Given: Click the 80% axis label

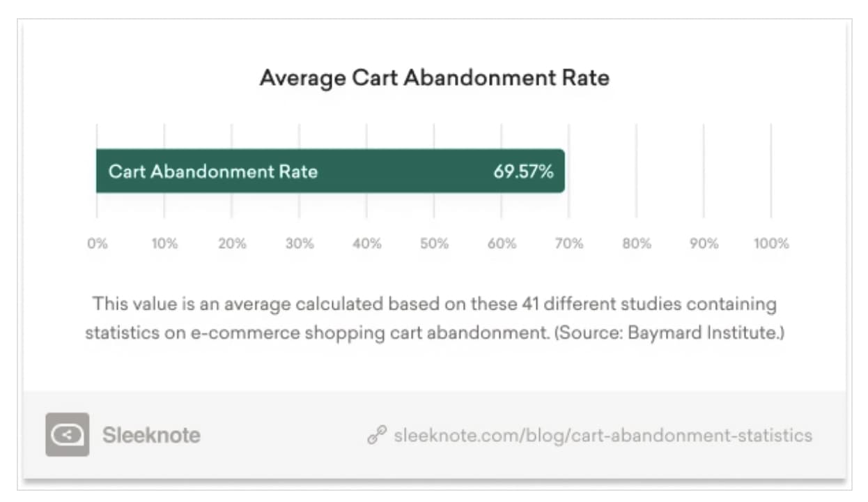Looking at the screenshot, I should click(x=637, y=244).
